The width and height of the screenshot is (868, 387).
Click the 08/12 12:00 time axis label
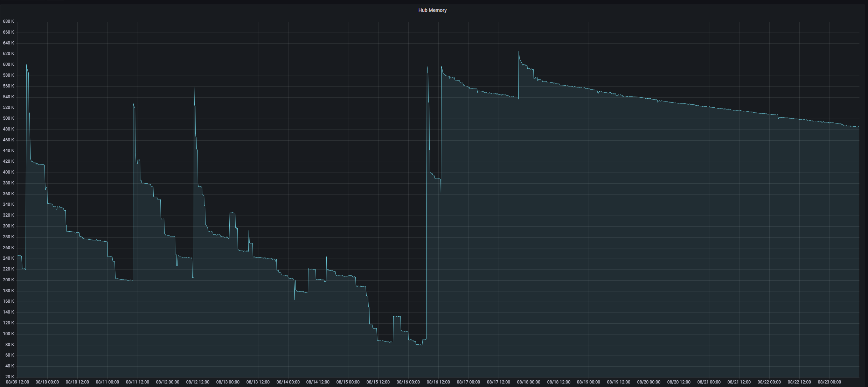(198, 382)
